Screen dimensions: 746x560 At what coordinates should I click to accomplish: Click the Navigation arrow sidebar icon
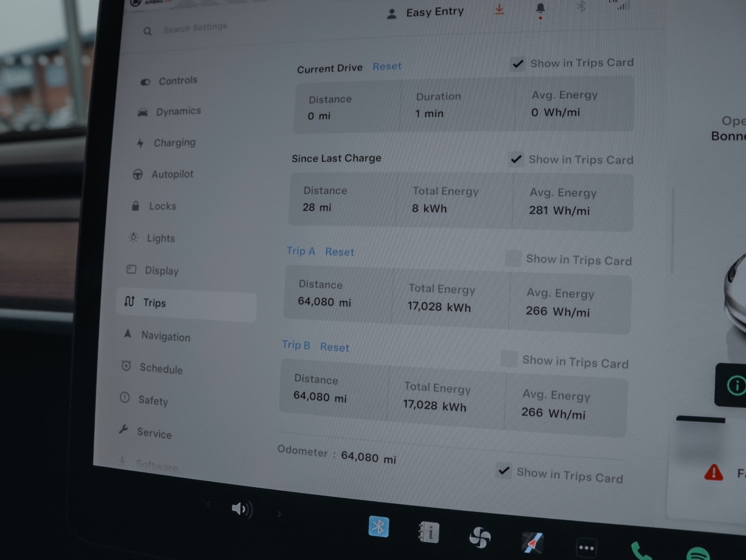128,334
